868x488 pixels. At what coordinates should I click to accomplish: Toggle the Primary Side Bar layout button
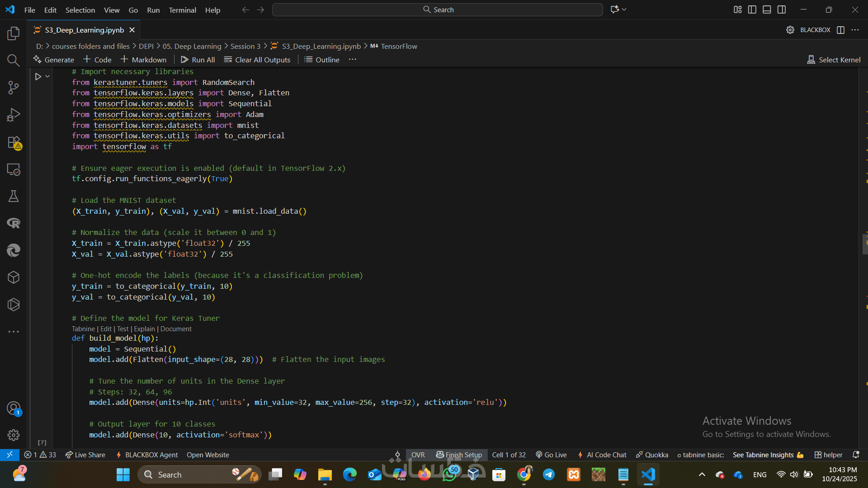point(752,9)
